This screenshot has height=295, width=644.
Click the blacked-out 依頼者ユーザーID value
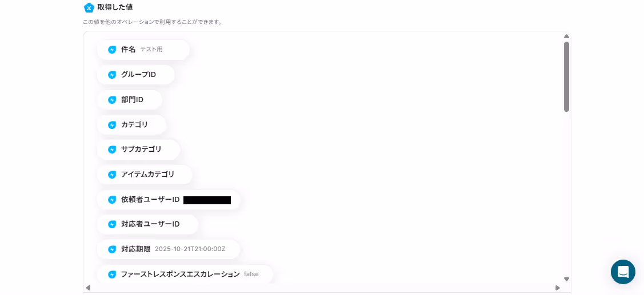tap(207, 200)
